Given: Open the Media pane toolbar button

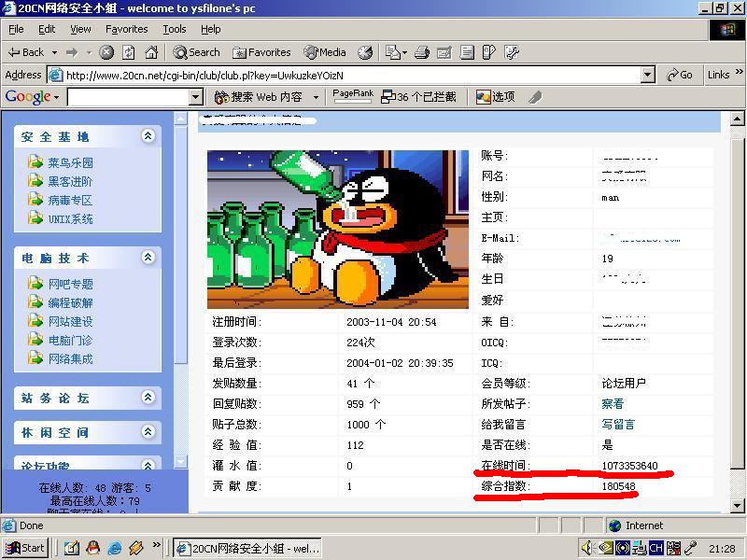Looking at the screenshot, I should coord(325,52).
